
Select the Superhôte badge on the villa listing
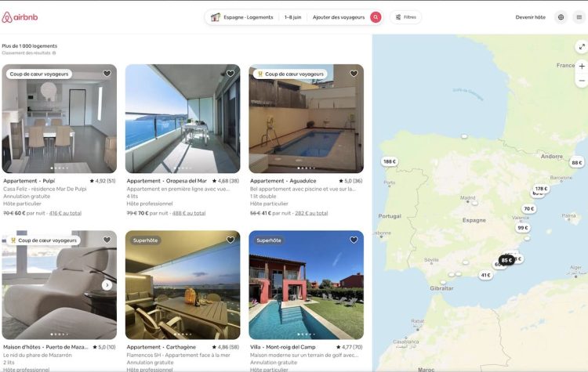(269, 240)
